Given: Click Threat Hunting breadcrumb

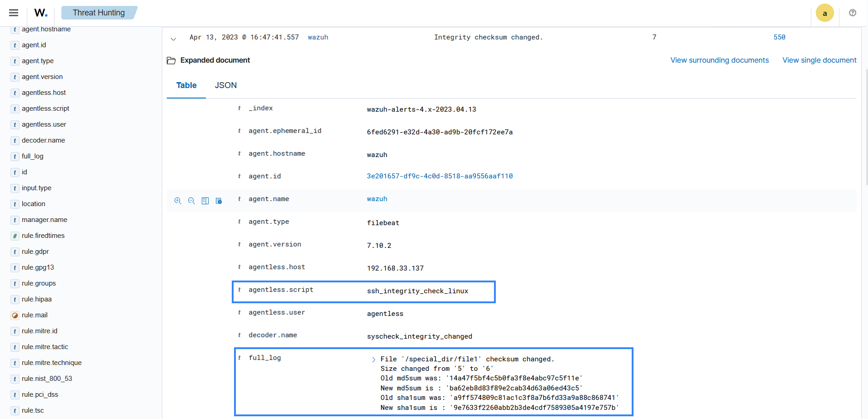Looking at the screenshot, I should point(99,13).
